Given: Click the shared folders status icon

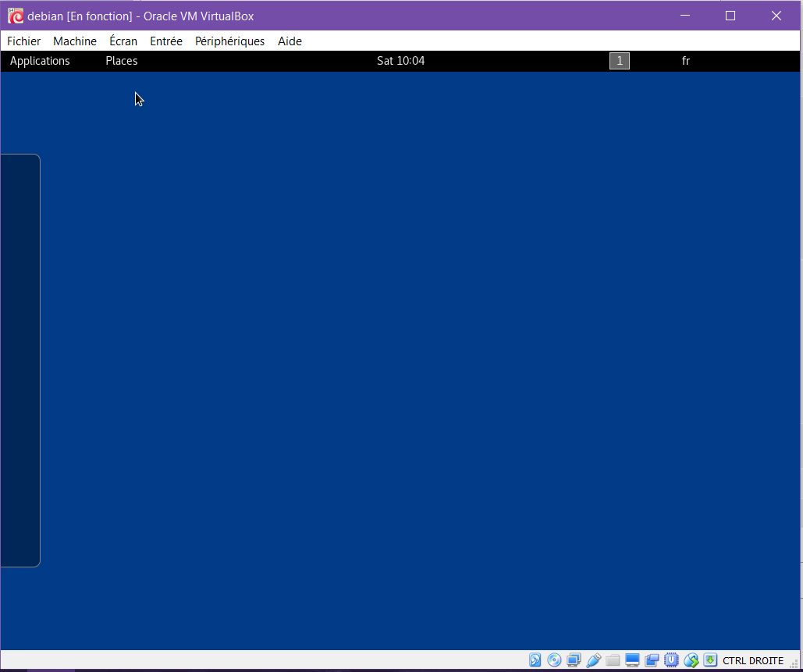Looking at the screenshot, I should coord(613,660).
